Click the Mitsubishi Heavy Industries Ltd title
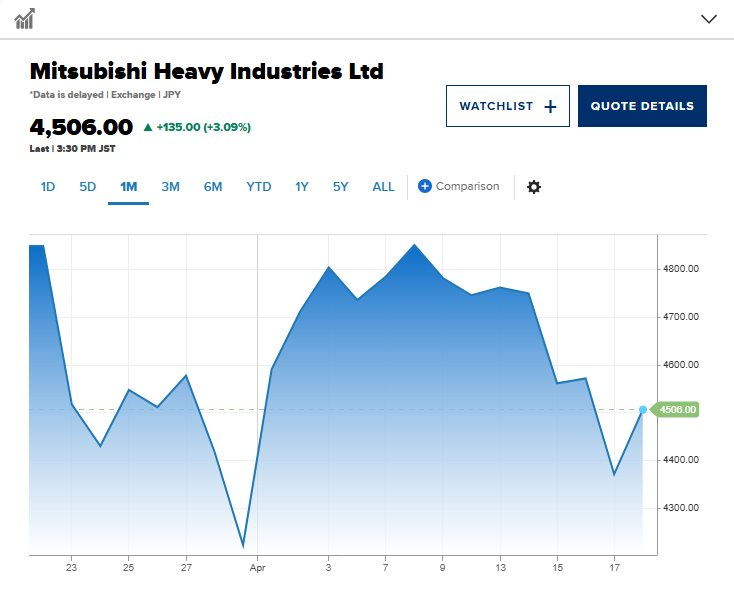Screen dimensions: 734x597 pyautogui.click(x=206, y=72)
